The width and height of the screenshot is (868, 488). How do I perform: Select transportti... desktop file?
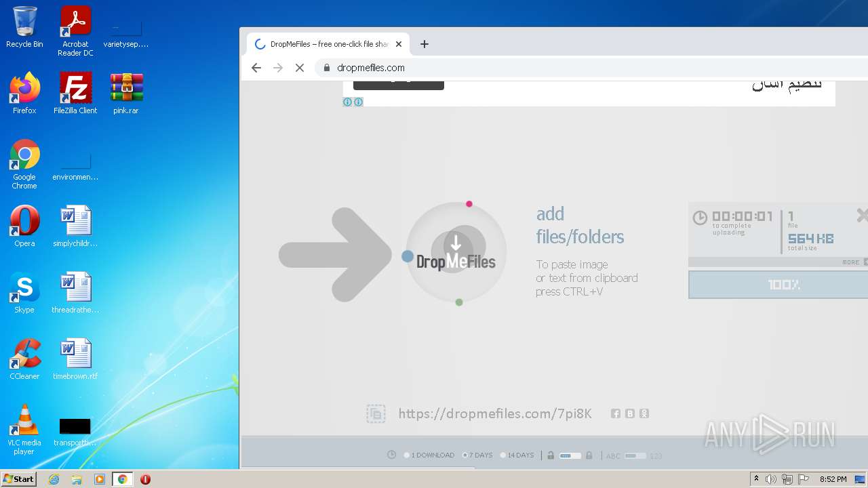(75, 431)
